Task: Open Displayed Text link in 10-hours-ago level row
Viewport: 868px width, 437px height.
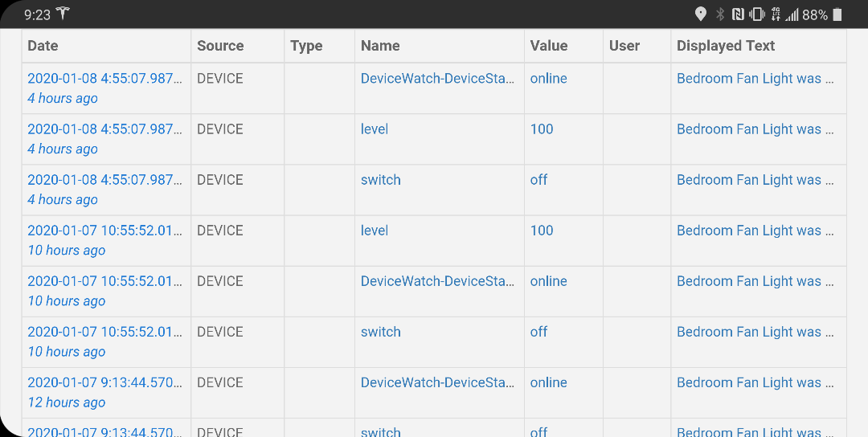Action: [x=755, y=231]
